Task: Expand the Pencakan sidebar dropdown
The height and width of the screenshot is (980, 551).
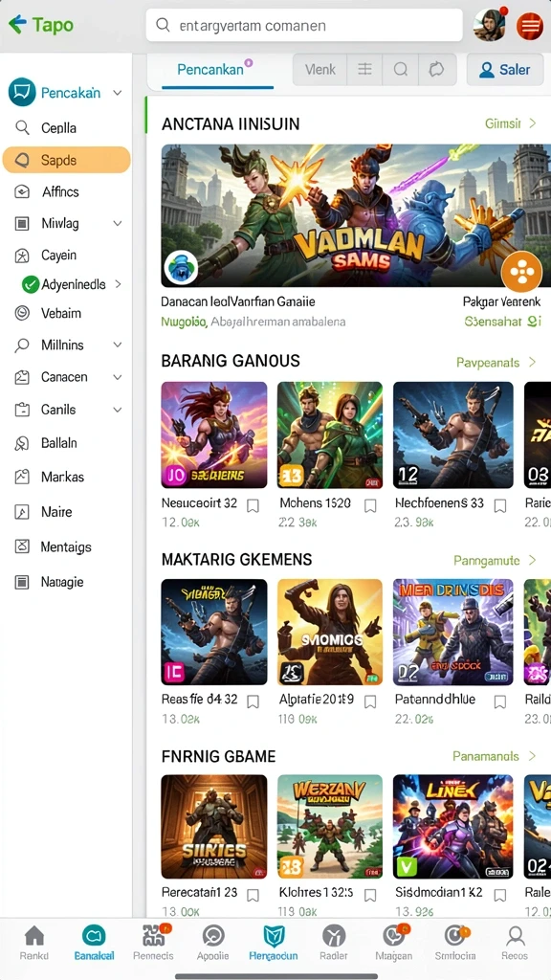Action: click(117, 93)
